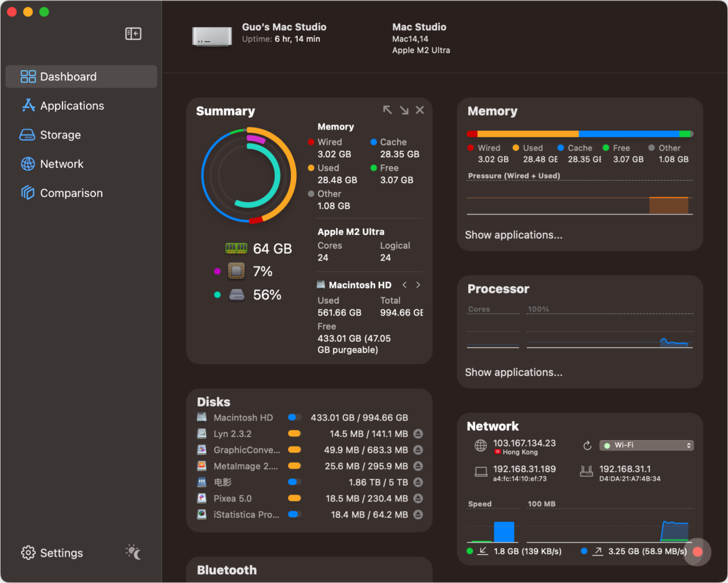This screenshot has width=728, height=583.
Task: Click the public IP 103.167.134.23
Action: [x=524, y=443]
